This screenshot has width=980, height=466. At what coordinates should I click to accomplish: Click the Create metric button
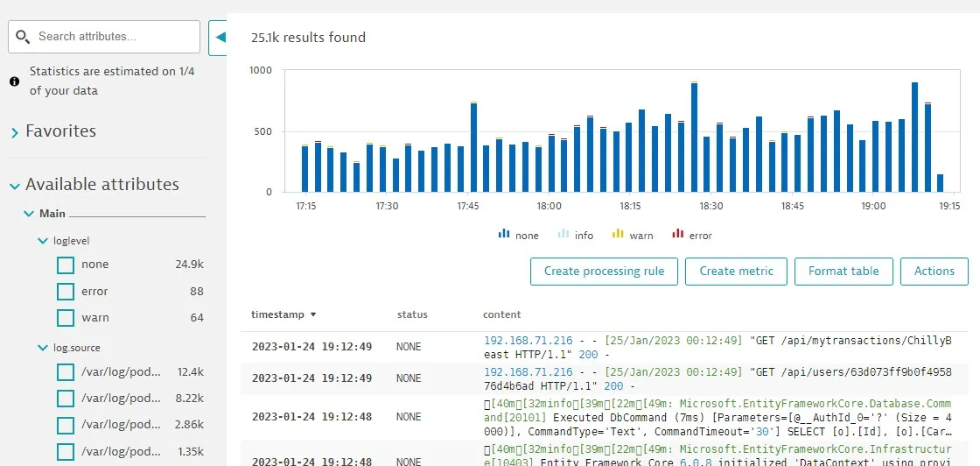pos(736,272)
